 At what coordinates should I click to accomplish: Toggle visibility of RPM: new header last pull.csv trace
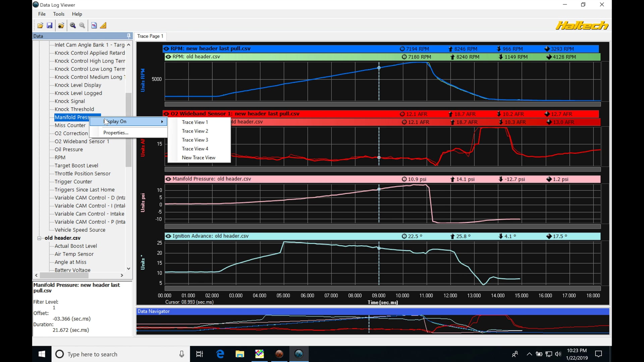(167, 48)
